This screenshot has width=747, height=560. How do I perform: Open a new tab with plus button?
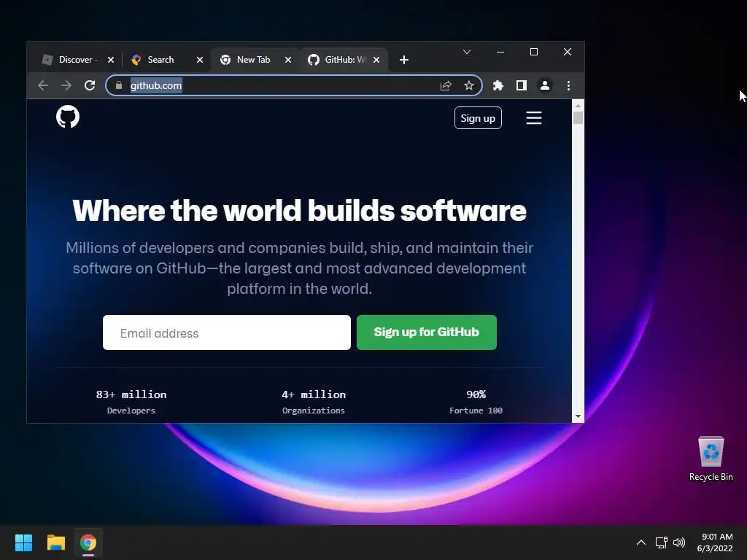(x=404, y=60)
